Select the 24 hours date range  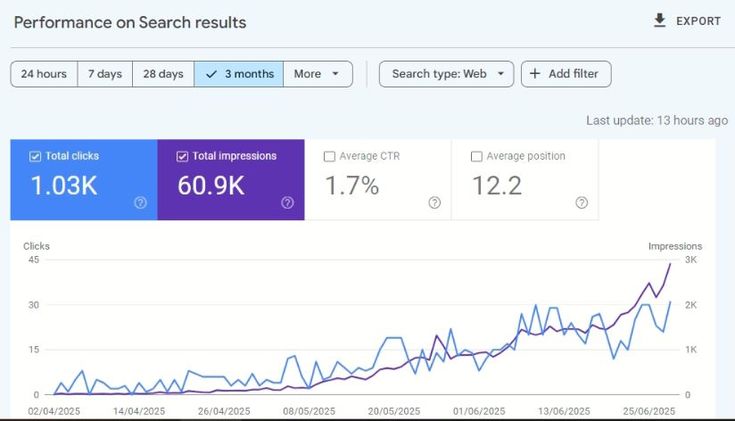[x=43, y=74]
